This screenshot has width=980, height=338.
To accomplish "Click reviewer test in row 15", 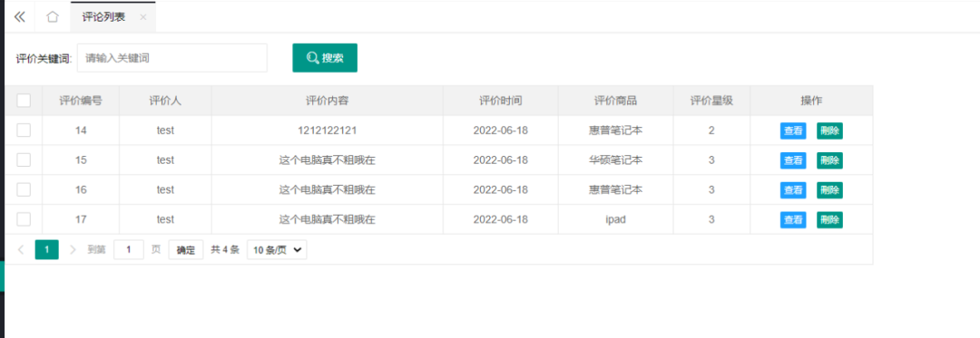I will (166, 160).
